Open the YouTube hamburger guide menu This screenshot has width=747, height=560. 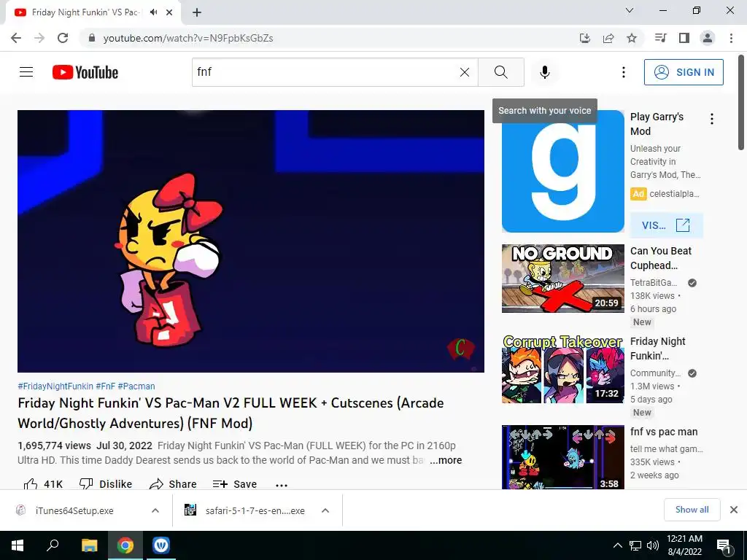coord(26,72)
